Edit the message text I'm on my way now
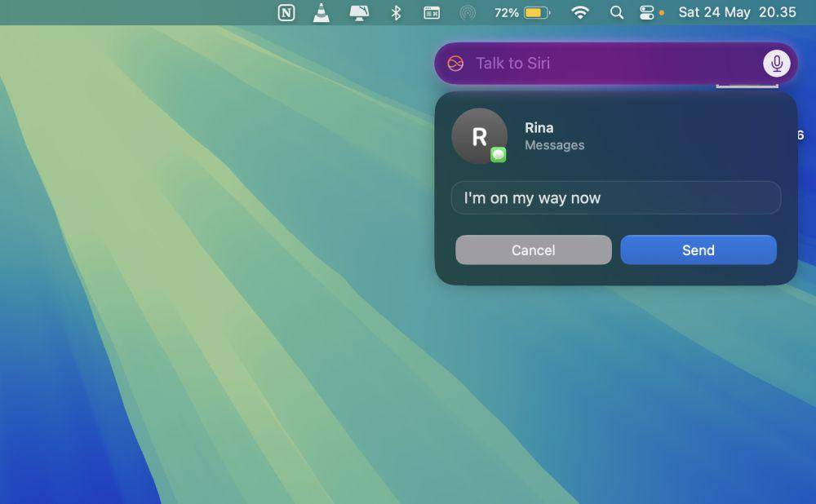 [615, 197]
